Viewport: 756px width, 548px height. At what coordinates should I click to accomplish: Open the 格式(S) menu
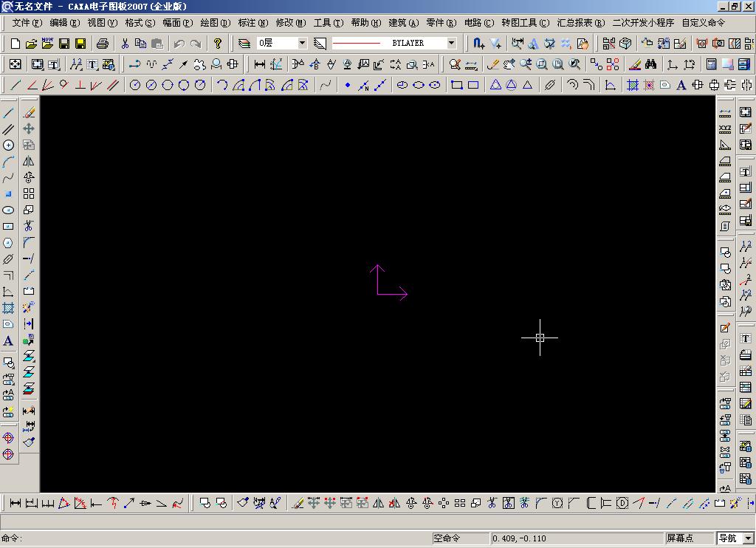pos(140,23)
